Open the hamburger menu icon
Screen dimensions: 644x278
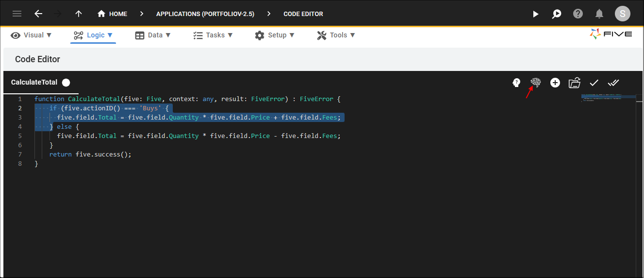[17, 14]
